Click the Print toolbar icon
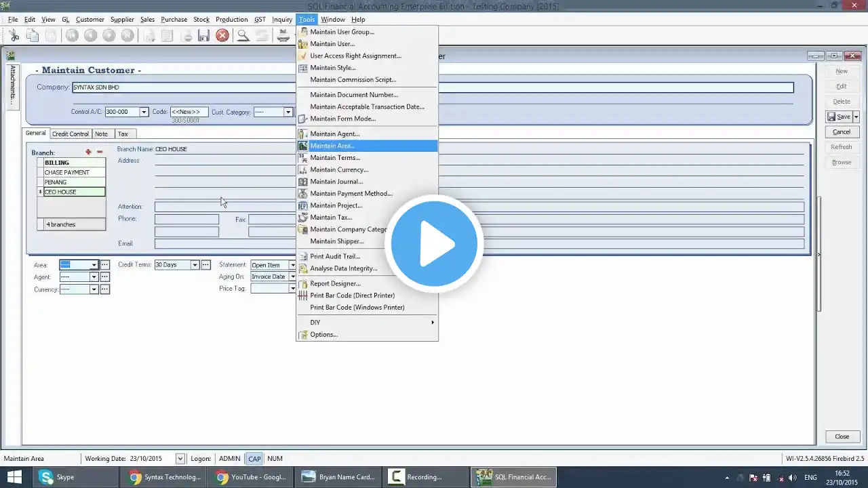Image resolution: width=868 pixels, height=488 pixels. (x=283, y=35)
